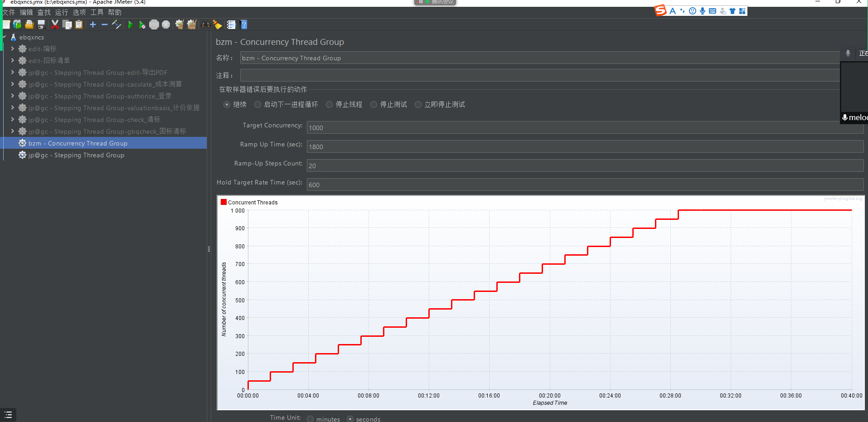Open Search with binoculars icon

206,24
